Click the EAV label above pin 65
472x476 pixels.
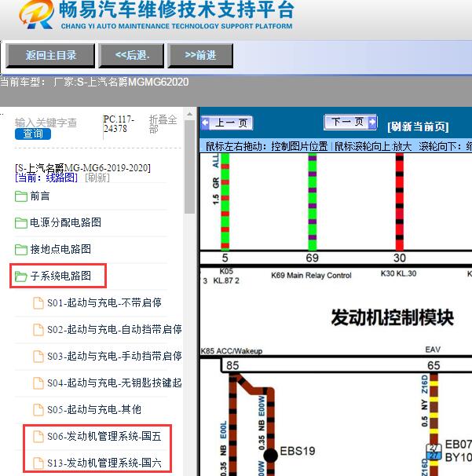[433, 350]
